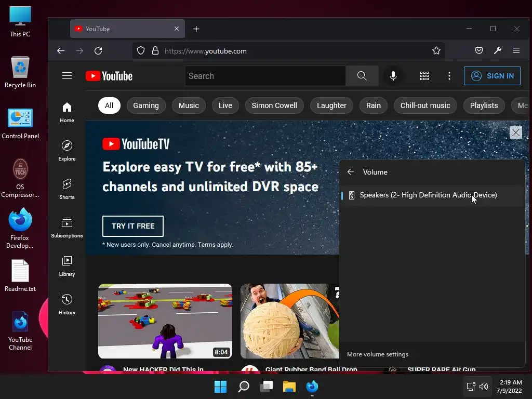
Task: Save to Pocket icon in Firefox toolbar
Action: point(478,51)
